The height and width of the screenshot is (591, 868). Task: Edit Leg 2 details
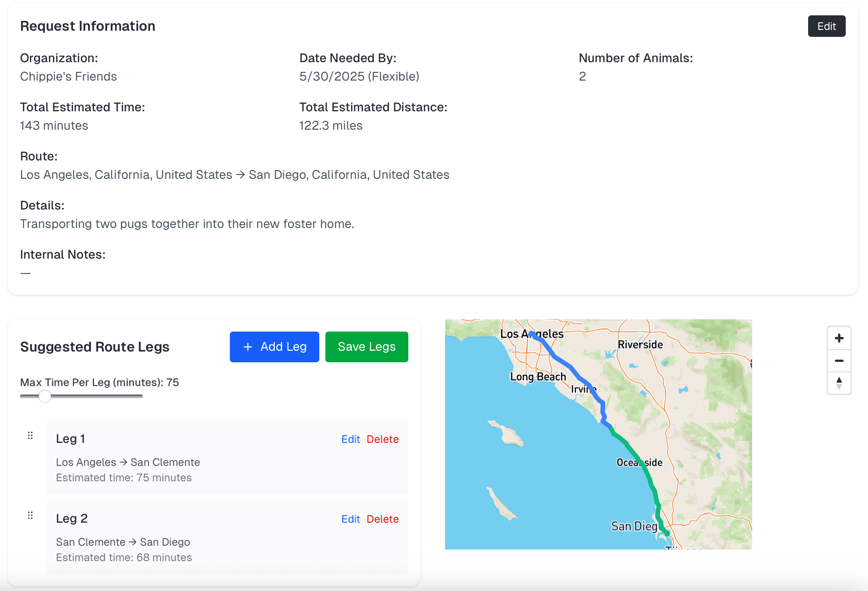pyautogui.click(x=350, y=519)
